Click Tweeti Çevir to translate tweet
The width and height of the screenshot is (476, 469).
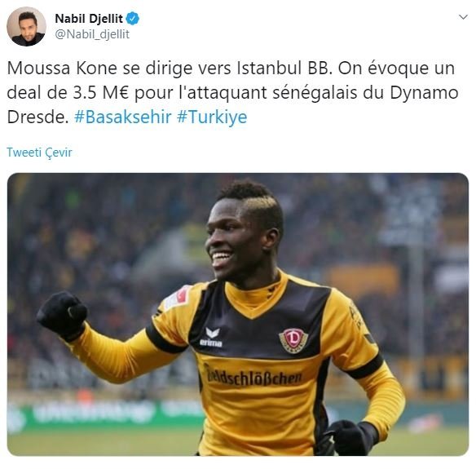click(39, 153)
